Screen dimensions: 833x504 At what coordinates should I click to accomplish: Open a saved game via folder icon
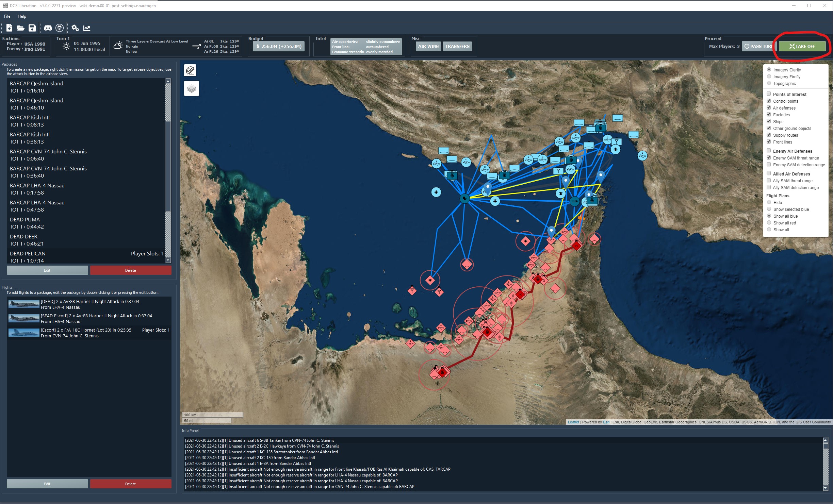(20, 28)
